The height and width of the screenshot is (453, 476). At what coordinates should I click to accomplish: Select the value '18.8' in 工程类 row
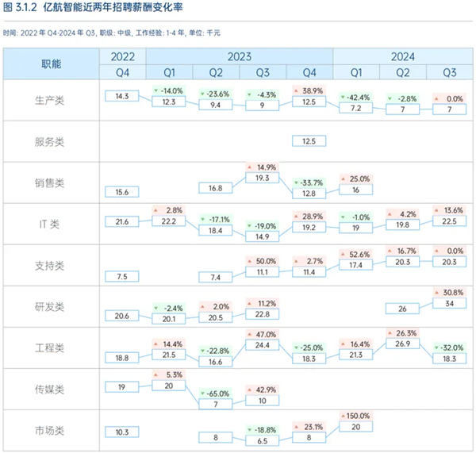(122, 358)
